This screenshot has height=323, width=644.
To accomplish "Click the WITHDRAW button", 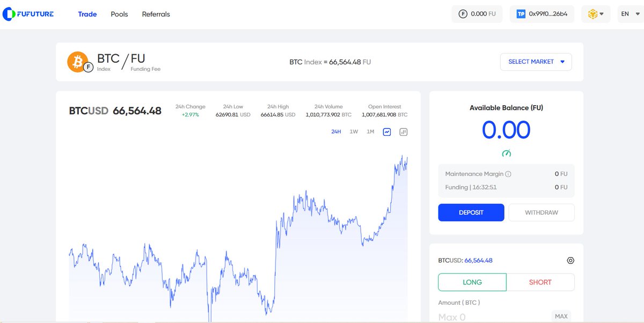I will click(x=541, y=212).
